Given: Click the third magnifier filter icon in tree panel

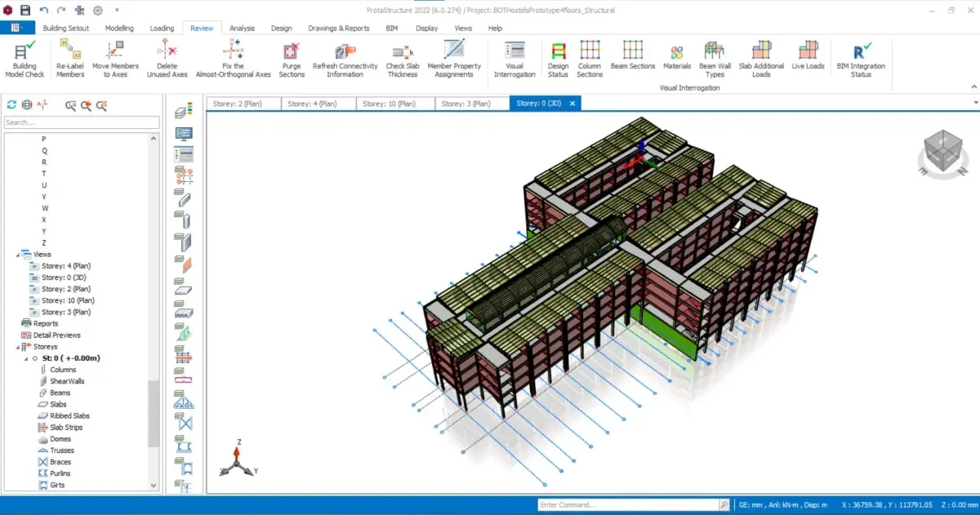Looking at the screenshot, I should (x=101, y=104).
